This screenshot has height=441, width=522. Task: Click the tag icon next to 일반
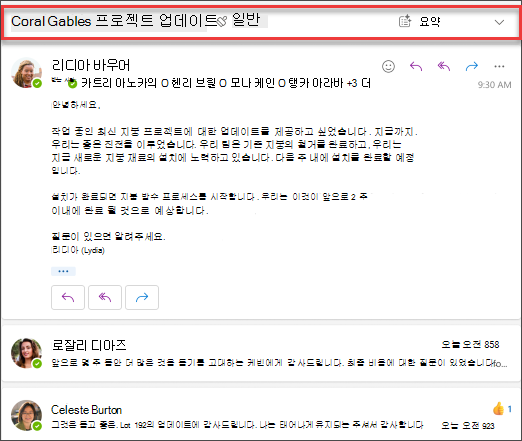(222, 22)
